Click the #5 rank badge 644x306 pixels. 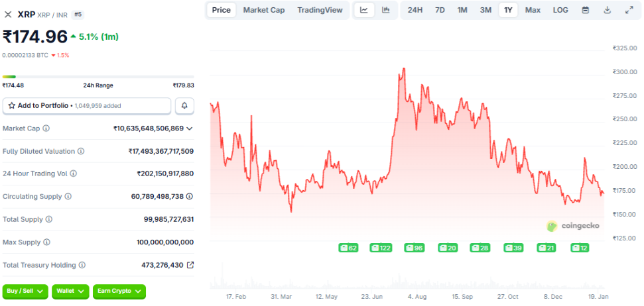click(x=78, y=15)
